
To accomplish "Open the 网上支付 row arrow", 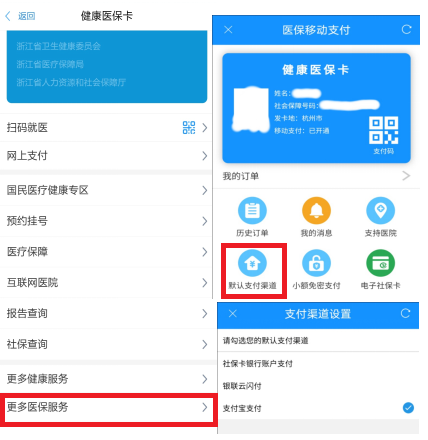I will tap(205, 156).
